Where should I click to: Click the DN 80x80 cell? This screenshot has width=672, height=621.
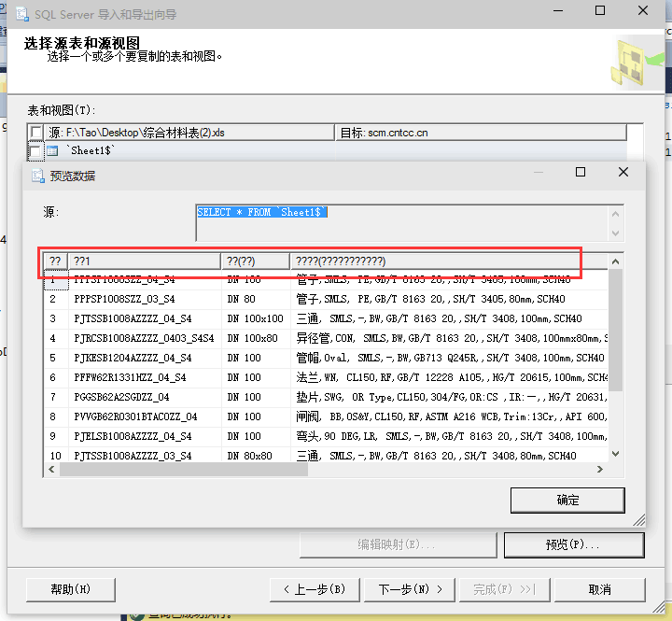256,455
